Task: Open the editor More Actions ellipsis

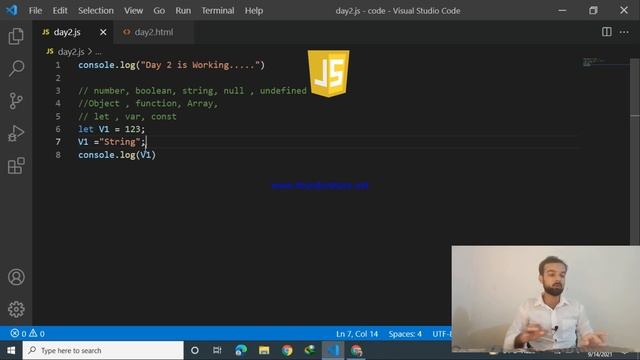Action: (x=624, y=32)
